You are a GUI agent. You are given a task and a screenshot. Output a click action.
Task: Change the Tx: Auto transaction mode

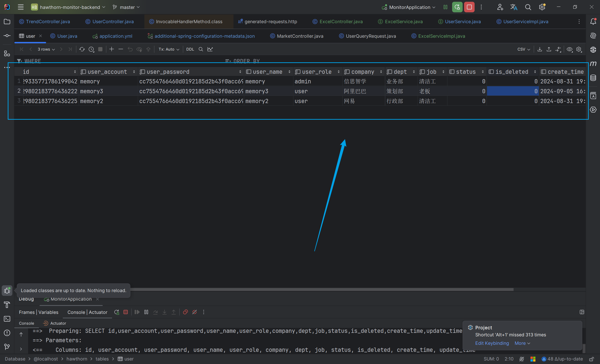click(x=169, y=49)
